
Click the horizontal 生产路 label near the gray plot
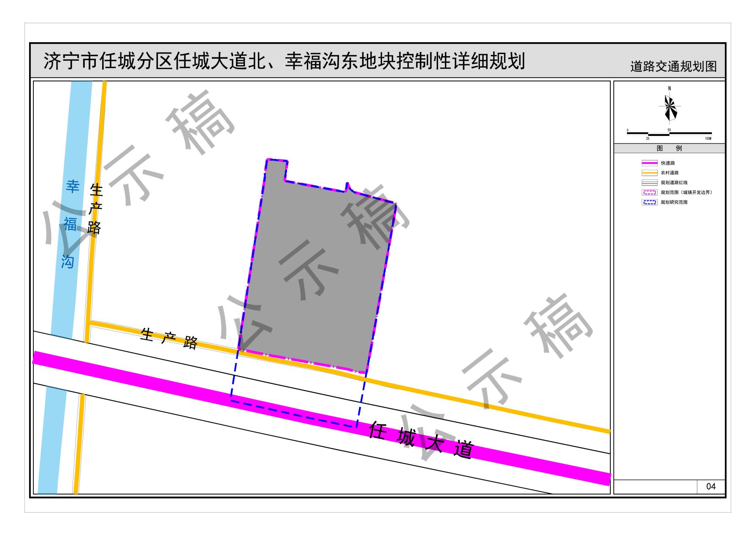click(x=169, y=338)
